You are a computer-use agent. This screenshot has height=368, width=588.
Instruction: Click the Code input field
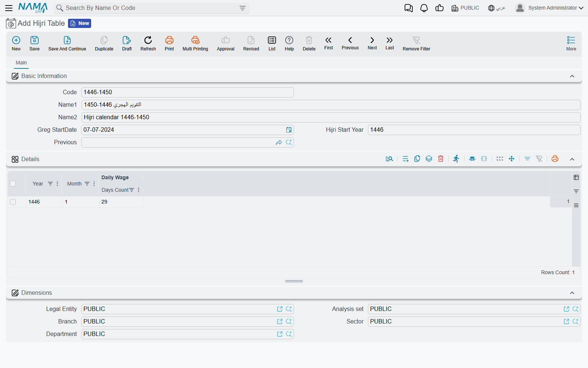tap(187, 92)
